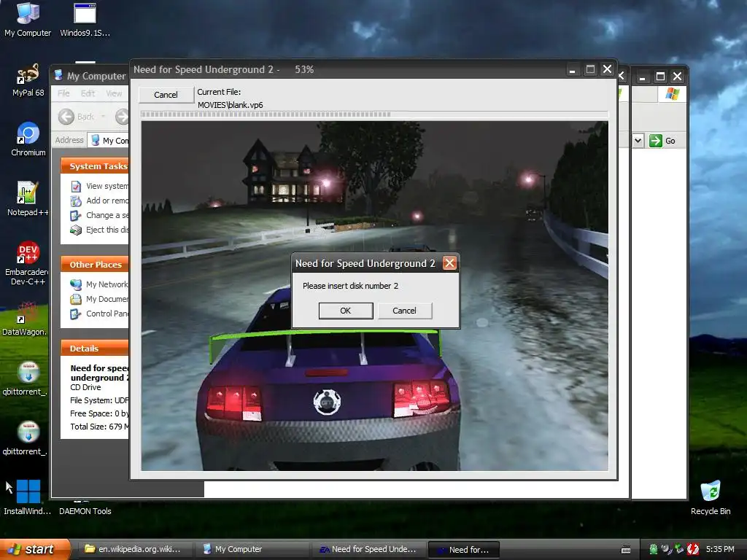747x560 pixels.
Task: Cancel the installation using installer Cancel button
Action: click(x=166, y=95)
